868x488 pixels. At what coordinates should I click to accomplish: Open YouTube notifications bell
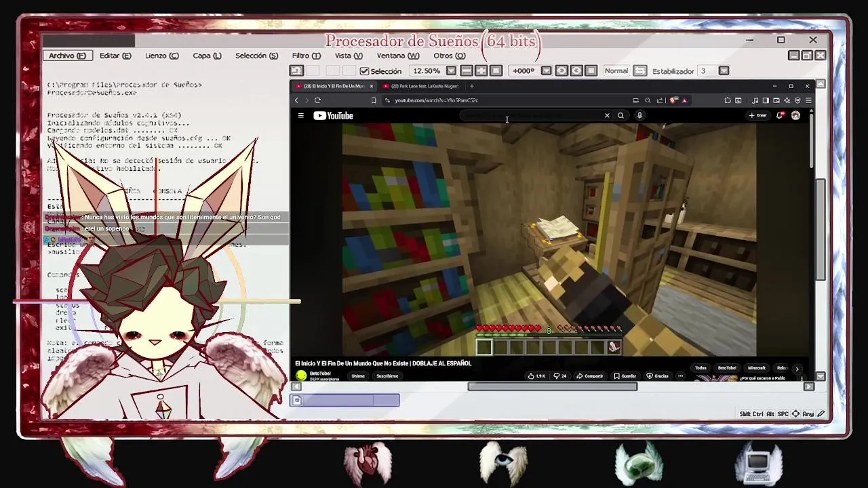coord(780,116)
